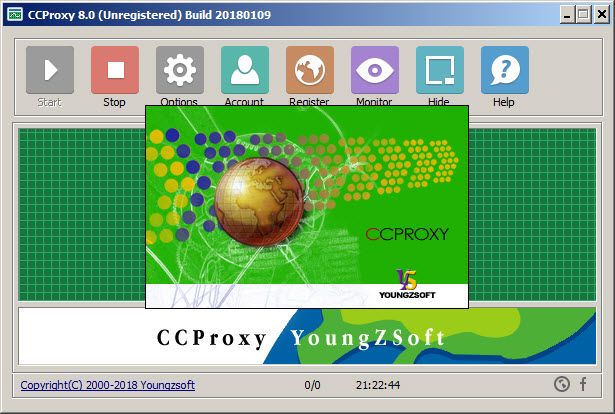Image resolution: width=615 pixels, height=414 pixels.
Task: Open the Monitor eye button
Action: [375, 70]
